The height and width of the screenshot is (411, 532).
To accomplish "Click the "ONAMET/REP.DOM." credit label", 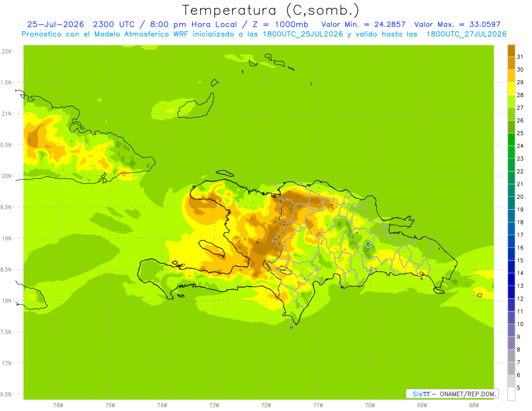I will 468,394.
